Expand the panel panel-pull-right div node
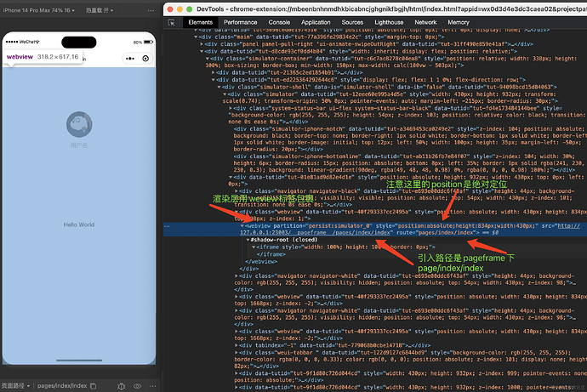 coord(202,44)
